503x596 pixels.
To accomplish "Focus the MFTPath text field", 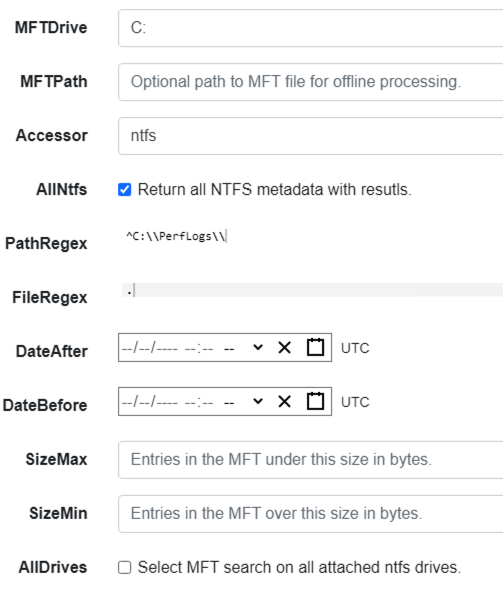I will pyautogui.click(x=311, y=82).
